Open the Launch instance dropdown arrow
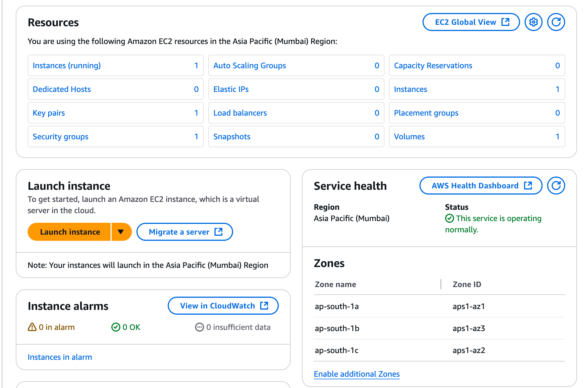The width and height of the screenshot is (588, 388). click(121, 232)
